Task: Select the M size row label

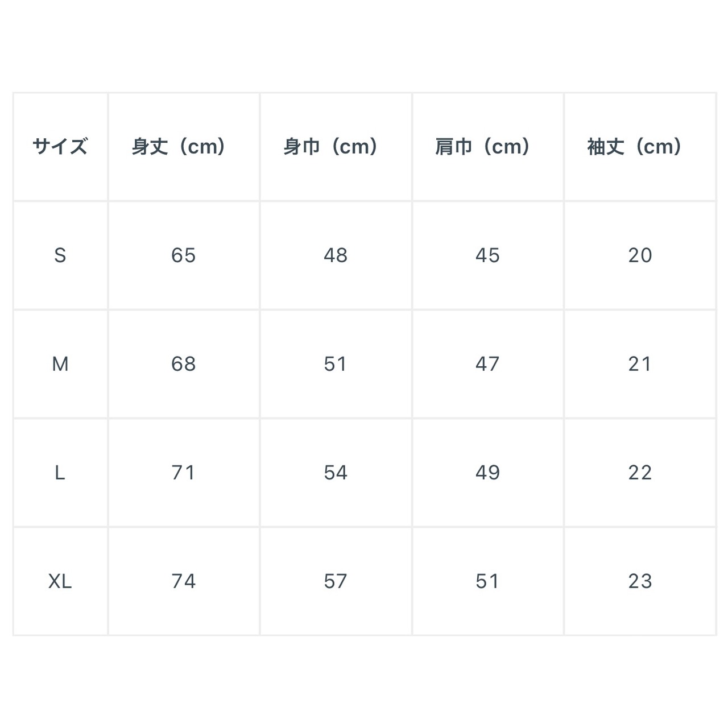Action: pos(60,364)
